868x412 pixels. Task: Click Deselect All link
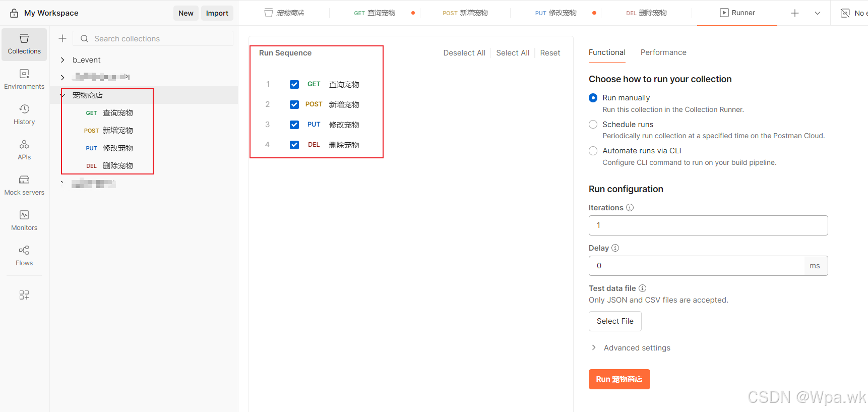pos(464,53)
